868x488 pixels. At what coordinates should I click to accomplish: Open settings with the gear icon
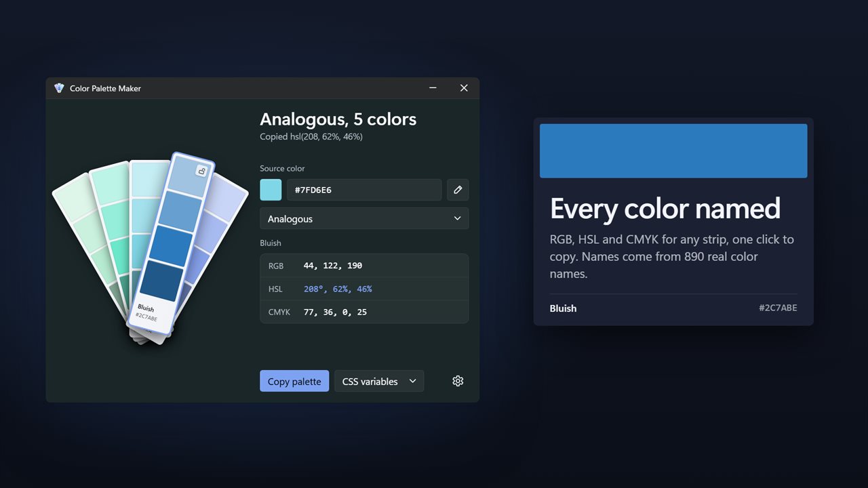click(458, 381)
